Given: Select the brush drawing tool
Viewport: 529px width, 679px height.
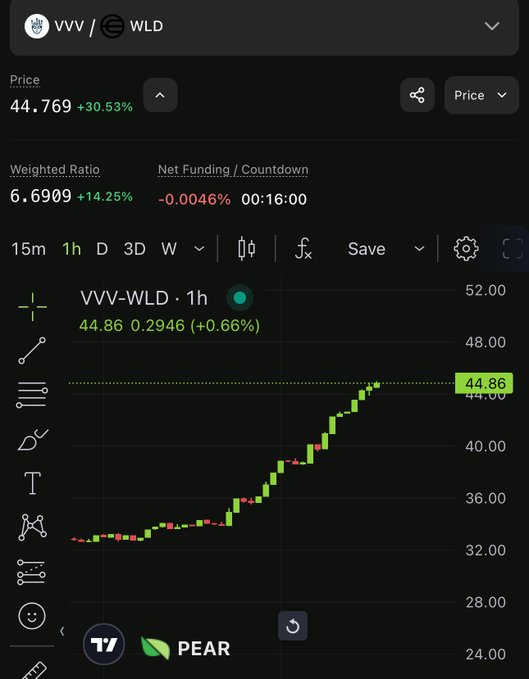Looking at the screenshot, I should coord(33,440).
